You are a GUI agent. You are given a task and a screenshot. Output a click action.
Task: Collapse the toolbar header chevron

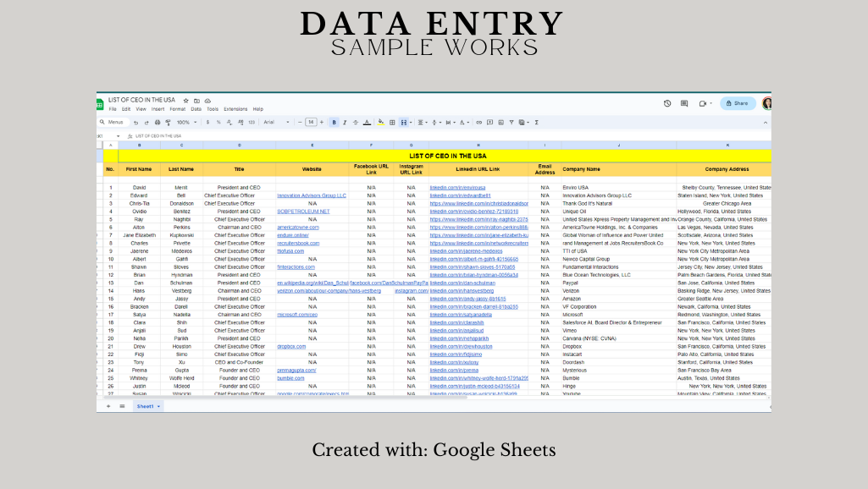(765, 122)
